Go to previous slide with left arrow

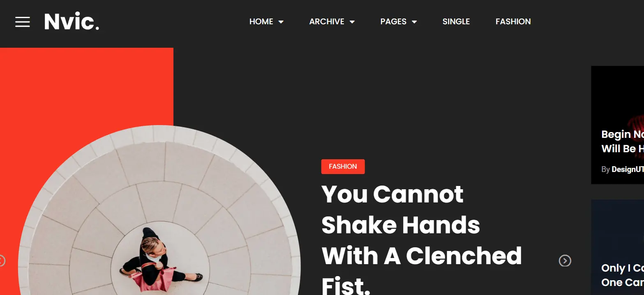coord(2,260)
